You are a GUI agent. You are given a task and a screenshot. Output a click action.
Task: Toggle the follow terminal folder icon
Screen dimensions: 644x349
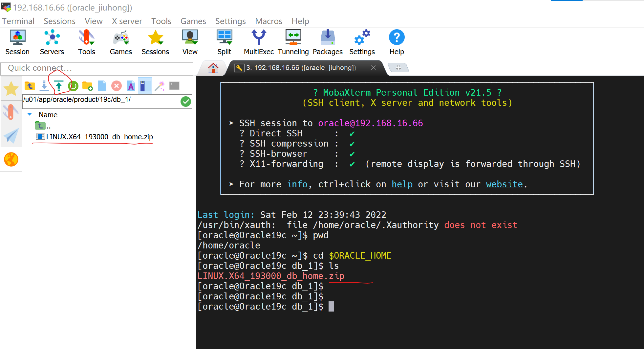coord(145,86)
